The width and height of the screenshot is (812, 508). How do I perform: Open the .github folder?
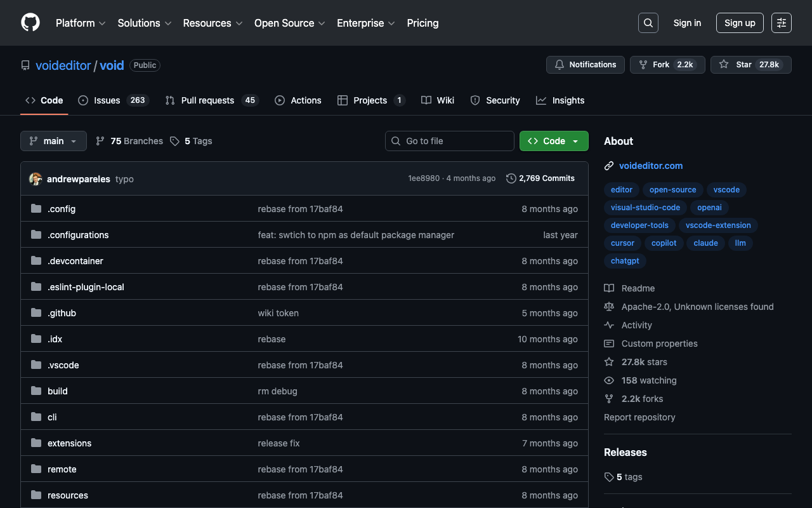pos(62,313)
